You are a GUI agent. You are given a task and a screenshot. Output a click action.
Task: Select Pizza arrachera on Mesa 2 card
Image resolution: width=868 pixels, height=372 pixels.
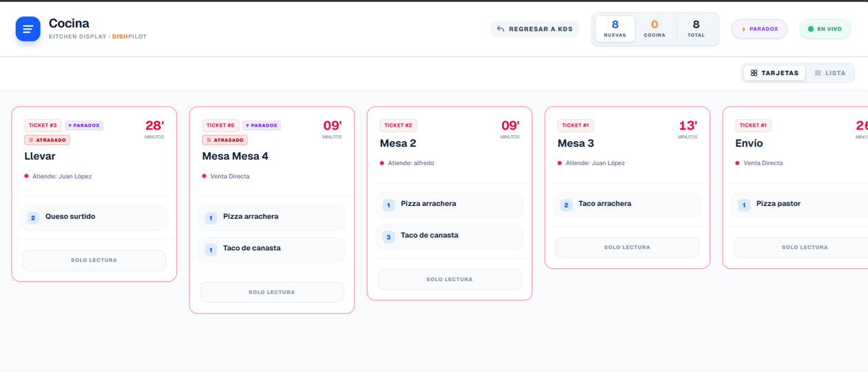coord(450,205)
